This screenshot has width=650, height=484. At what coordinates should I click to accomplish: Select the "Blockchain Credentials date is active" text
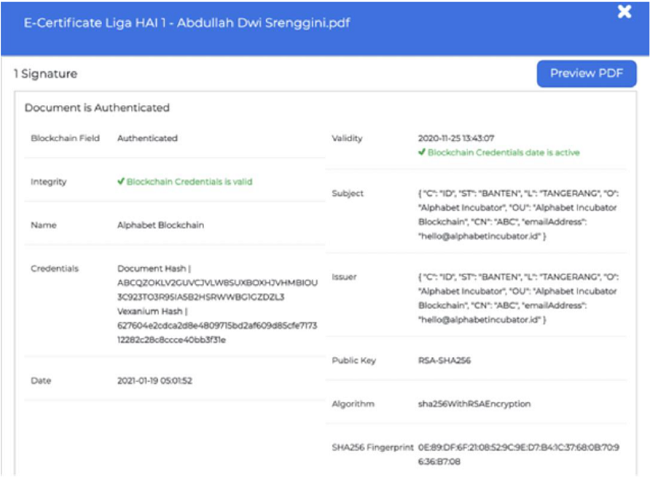503,153
